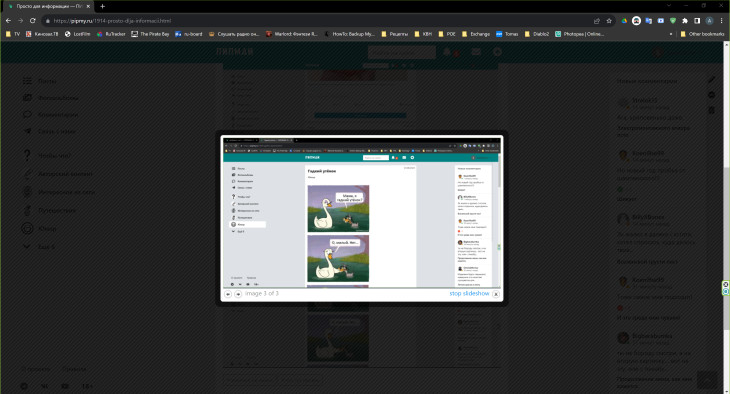Screen dimensions: 730x394
Task: Open the Google Drive extension icon
Action: [x=624, y=21]
